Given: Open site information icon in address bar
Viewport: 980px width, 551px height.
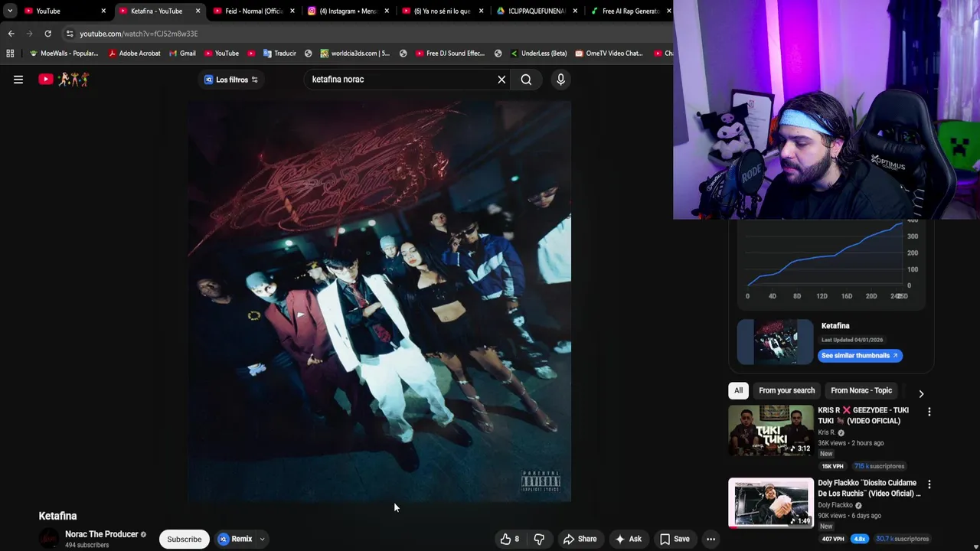Looking at the screenshot, I should [x=70, y=34].
